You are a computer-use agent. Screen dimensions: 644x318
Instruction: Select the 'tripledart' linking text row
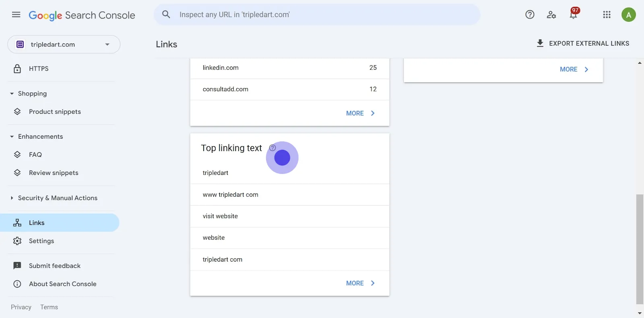tap(289, 173)
